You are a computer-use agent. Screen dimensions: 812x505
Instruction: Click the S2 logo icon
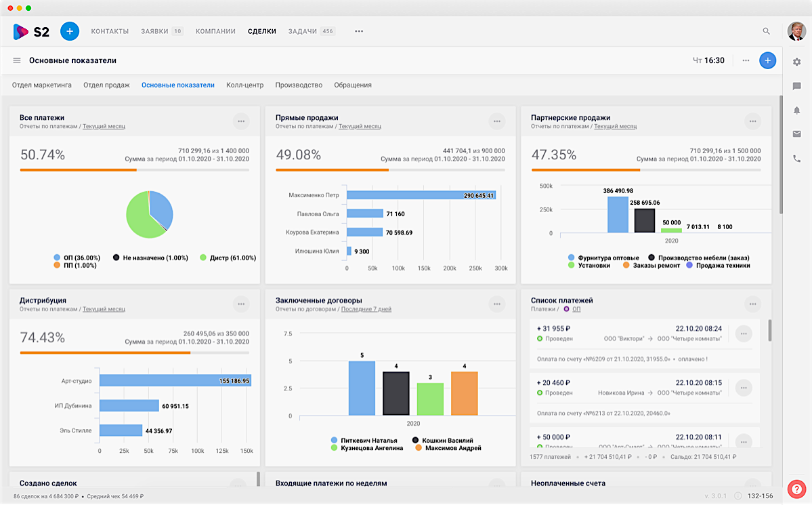tap(21, 32)
